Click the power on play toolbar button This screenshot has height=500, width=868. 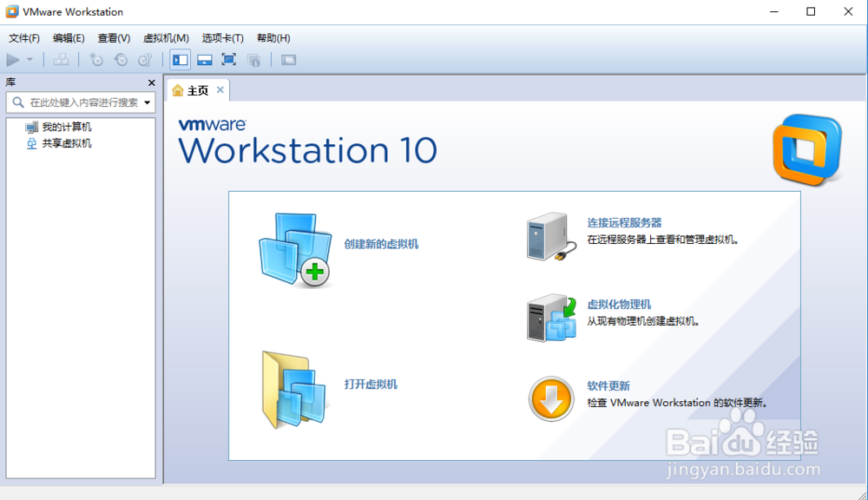pyautogui.click(x=13, y=59)
